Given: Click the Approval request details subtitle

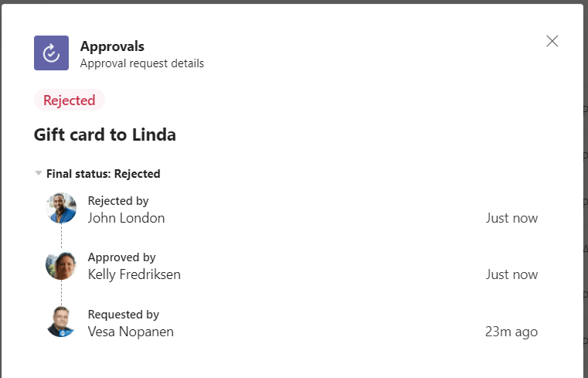Looking at the screenshot, I should click(x=142, y=63).
